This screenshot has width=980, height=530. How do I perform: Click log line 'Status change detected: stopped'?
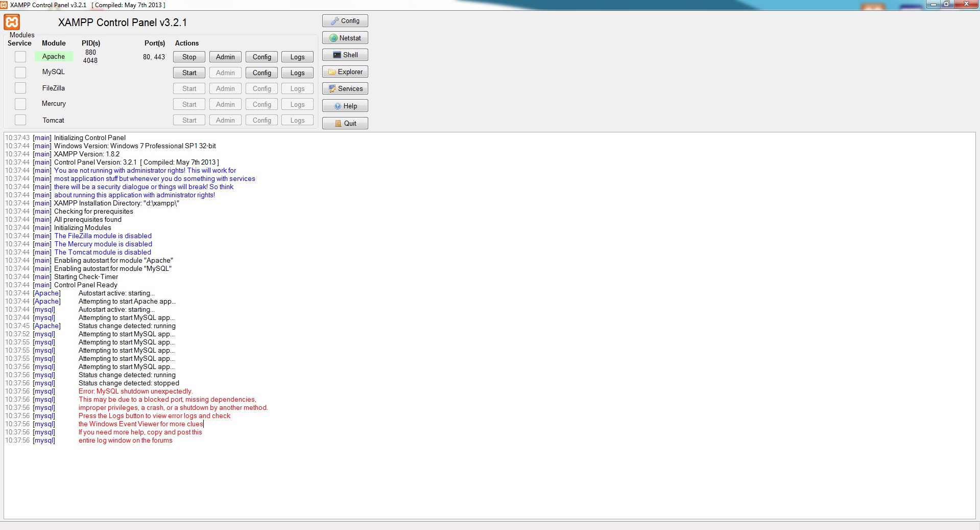129,383
